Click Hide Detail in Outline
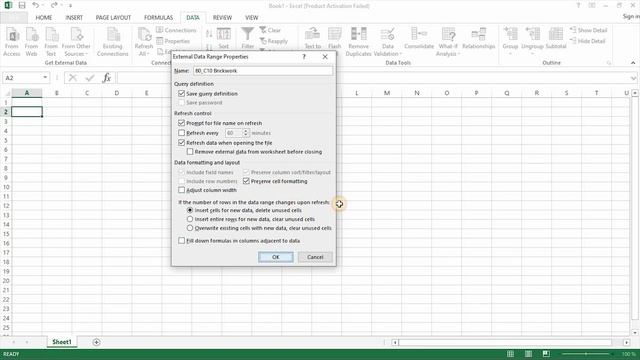 pyautogui.click(x=588, y=41)
